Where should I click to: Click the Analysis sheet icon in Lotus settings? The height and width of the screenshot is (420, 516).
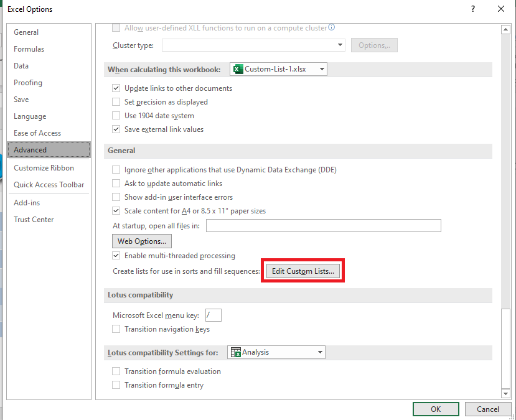tap(236, 352)
